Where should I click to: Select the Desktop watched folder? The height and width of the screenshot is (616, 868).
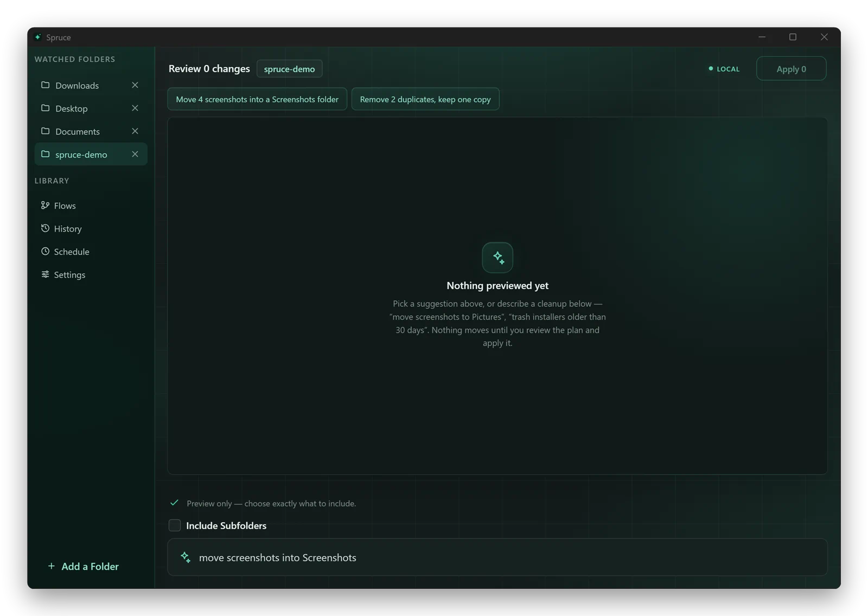(x=91, y=108)
